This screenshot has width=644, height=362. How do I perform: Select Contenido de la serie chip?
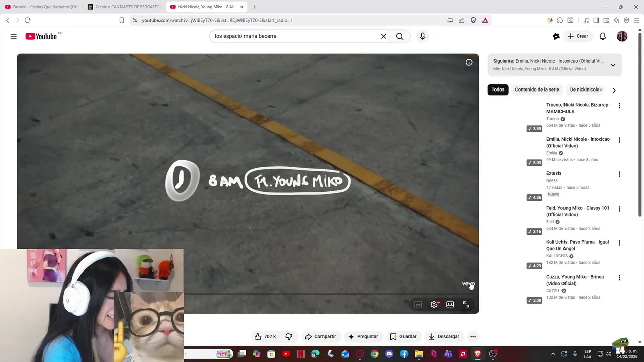(x=537, y=89)
